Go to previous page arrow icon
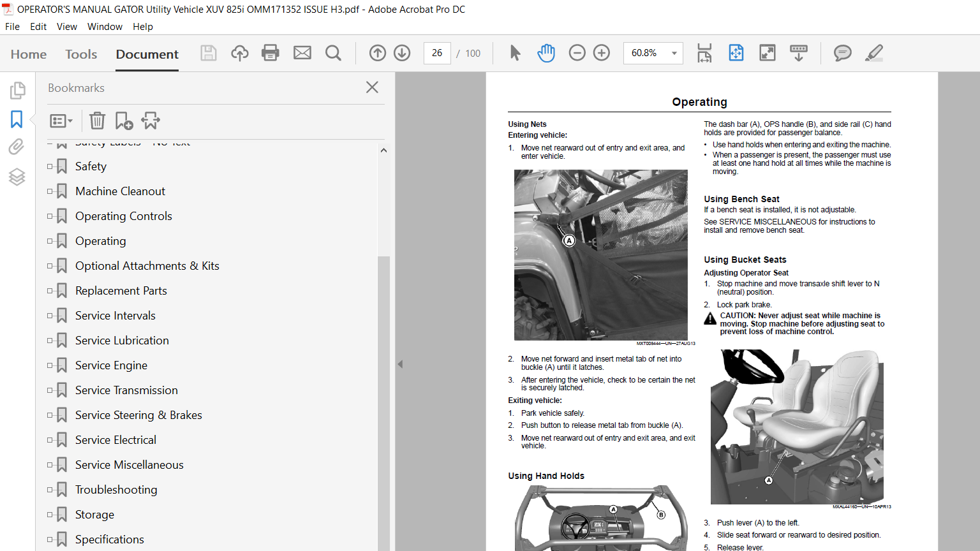Viewport: 980px width, 551px height. click(x=378, y=53)
